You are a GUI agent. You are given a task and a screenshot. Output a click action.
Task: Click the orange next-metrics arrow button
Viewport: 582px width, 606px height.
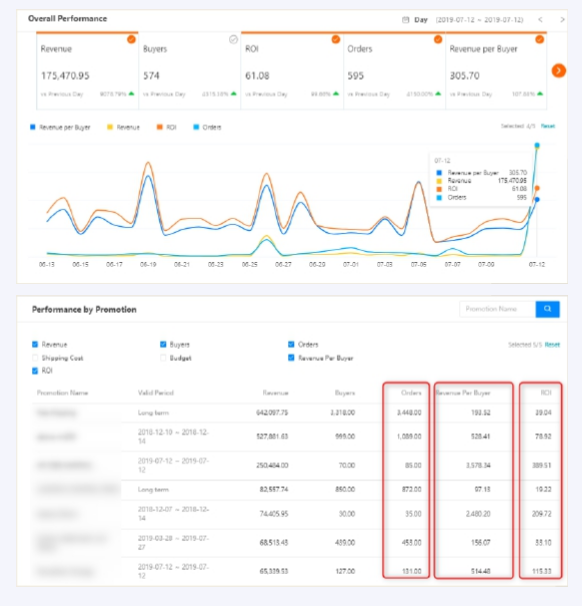[558, 71]
